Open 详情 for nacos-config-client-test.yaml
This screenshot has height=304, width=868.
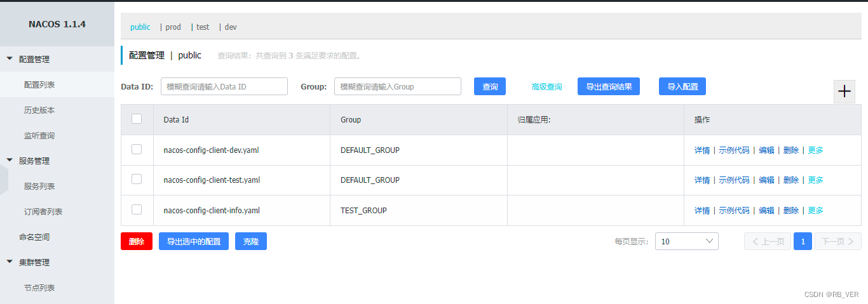pyautogui.click(x=702, y=180)
